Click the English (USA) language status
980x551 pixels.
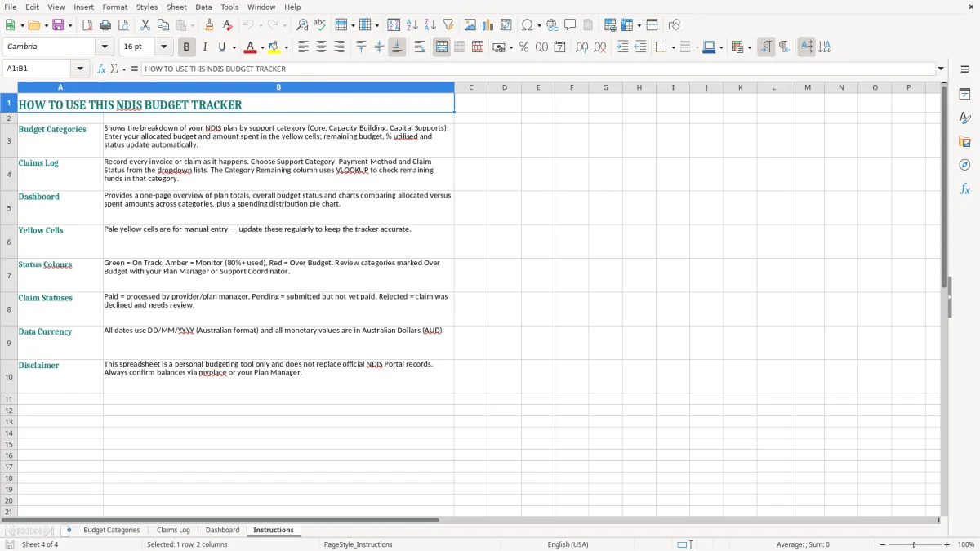568,544
